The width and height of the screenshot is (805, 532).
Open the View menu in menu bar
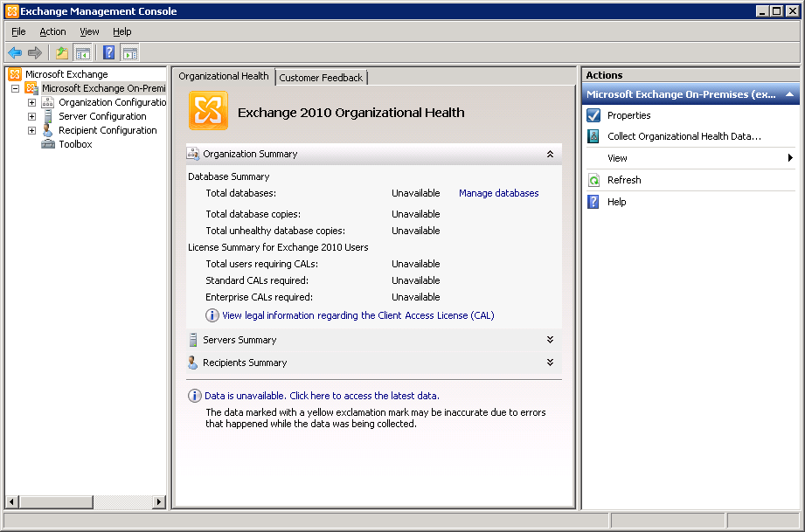click(x=89, y=31)
